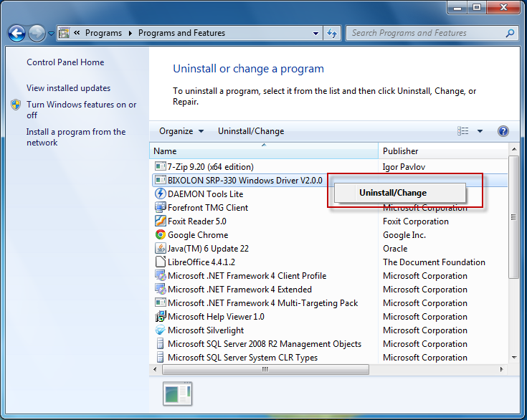Click the Google Chrome program icon
The image size is (527, 420).
click(x=161, y=235)
